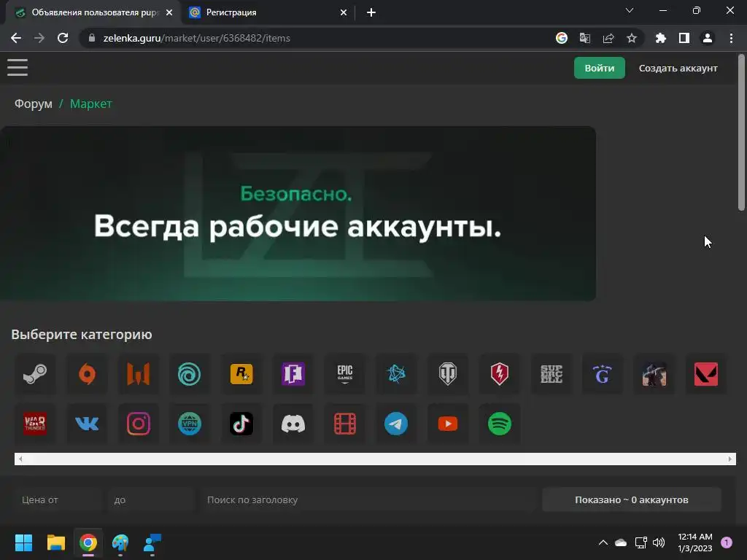Click the horizontal scrollbar right arrow

point(729,459)
